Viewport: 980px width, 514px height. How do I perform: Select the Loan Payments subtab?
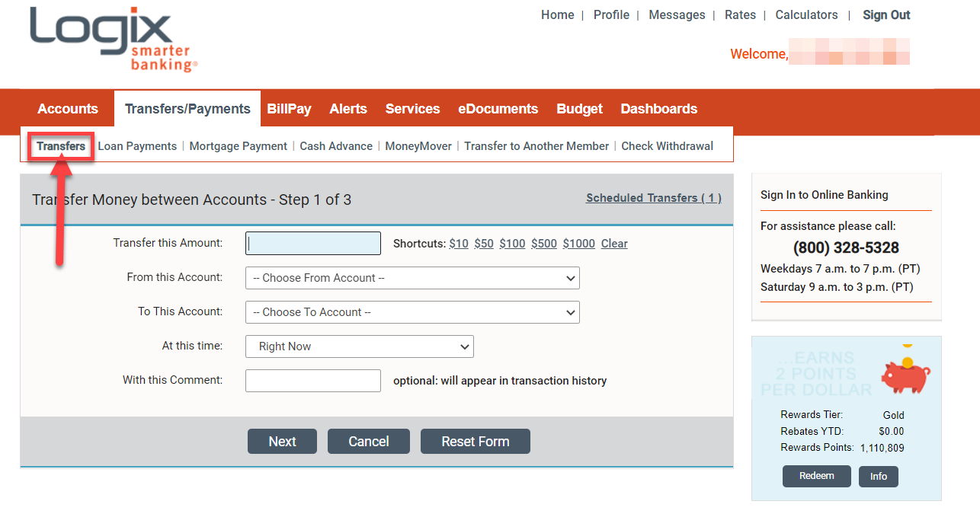click(137, 145)
